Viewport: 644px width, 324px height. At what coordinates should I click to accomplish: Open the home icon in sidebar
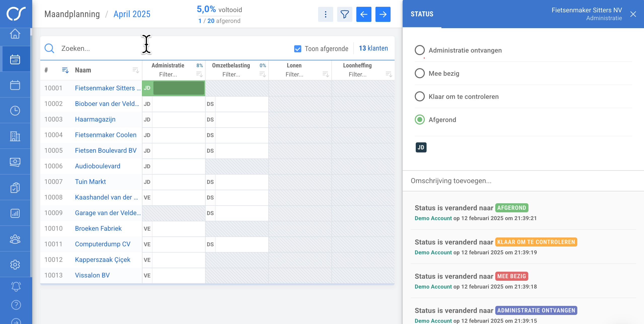point(15,34)
